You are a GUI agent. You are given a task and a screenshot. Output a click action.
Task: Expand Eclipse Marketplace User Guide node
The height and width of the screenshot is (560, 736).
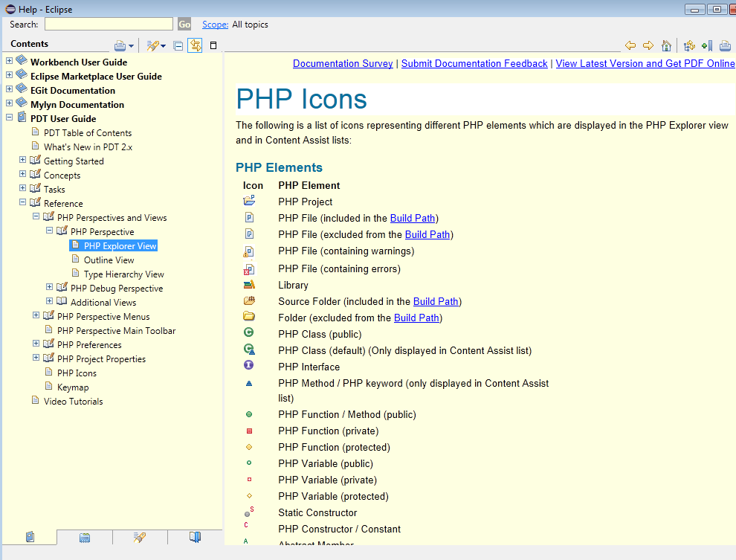10,74
